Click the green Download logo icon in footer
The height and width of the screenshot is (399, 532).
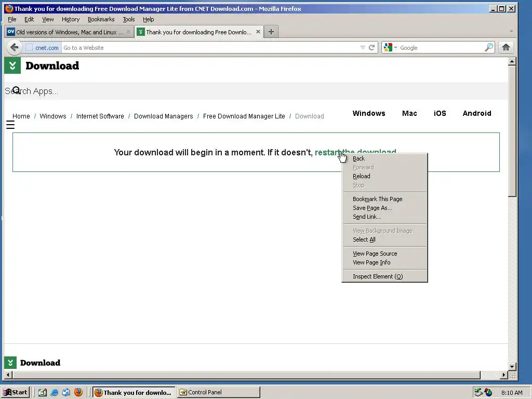coord(10,362)
